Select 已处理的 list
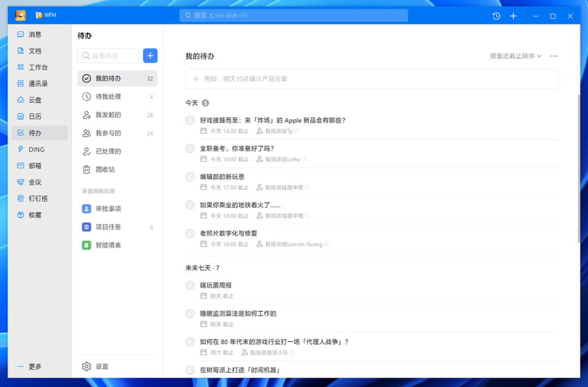 click(118, 151)
